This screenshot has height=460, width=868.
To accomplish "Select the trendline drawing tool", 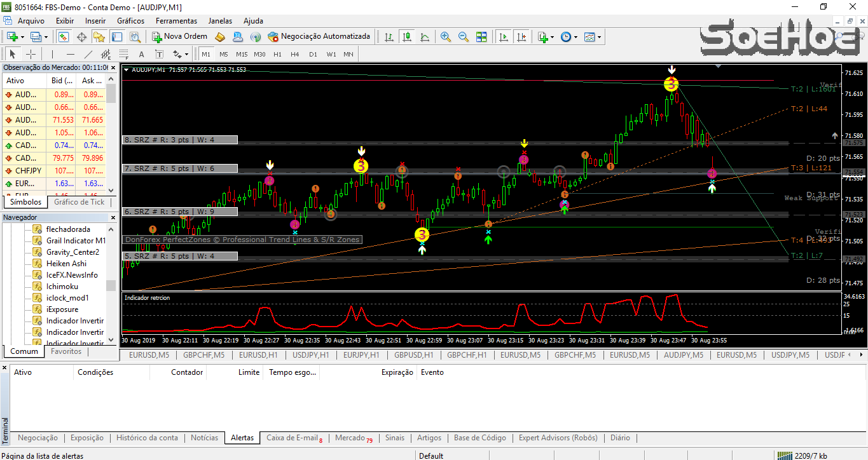I will 87,54.
